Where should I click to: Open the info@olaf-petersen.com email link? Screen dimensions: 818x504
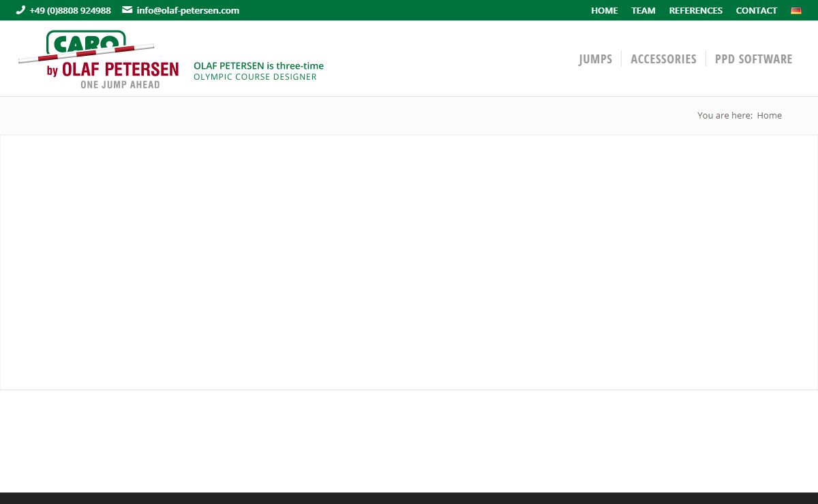[x=187, y=10]
